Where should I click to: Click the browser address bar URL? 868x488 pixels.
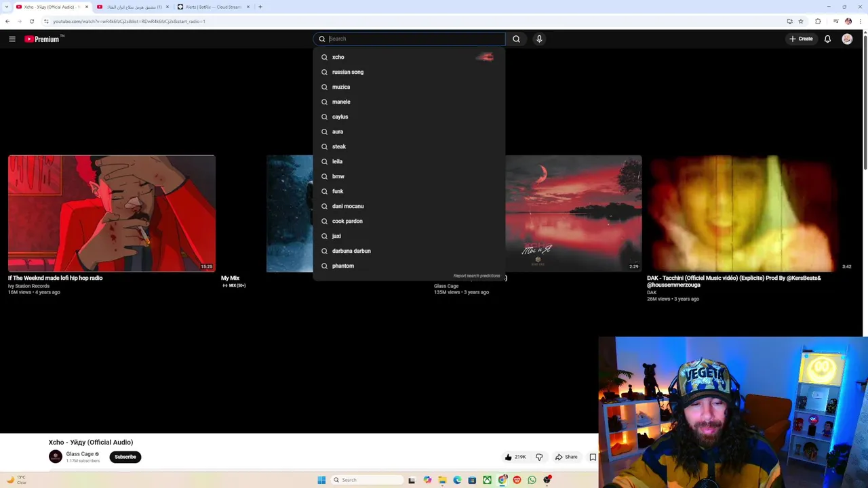[129, 21]
